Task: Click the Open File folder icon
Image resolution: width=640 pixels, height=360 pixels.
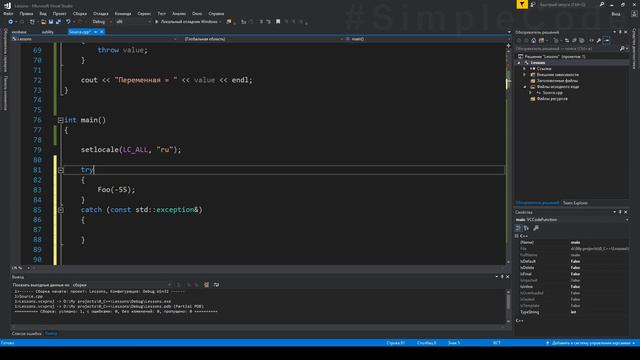Action: pyautogui.click(x=43, y=22)
